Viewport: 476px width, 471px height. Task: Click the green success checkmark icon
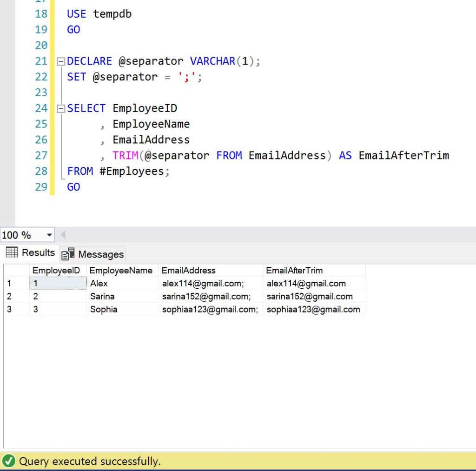[x=8, y=461]
